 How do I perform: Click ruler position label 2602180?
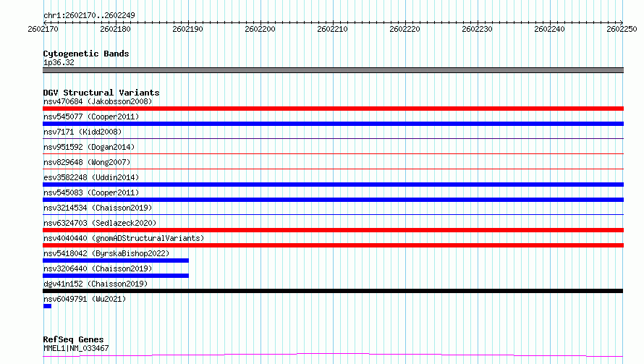coord(115,29)
